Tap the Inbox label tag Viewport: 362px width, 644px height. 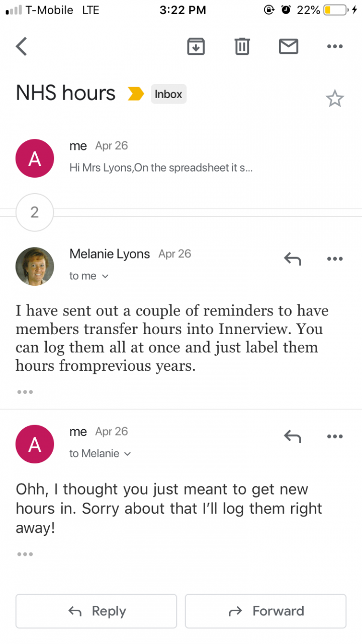click(x=168, y=94)
